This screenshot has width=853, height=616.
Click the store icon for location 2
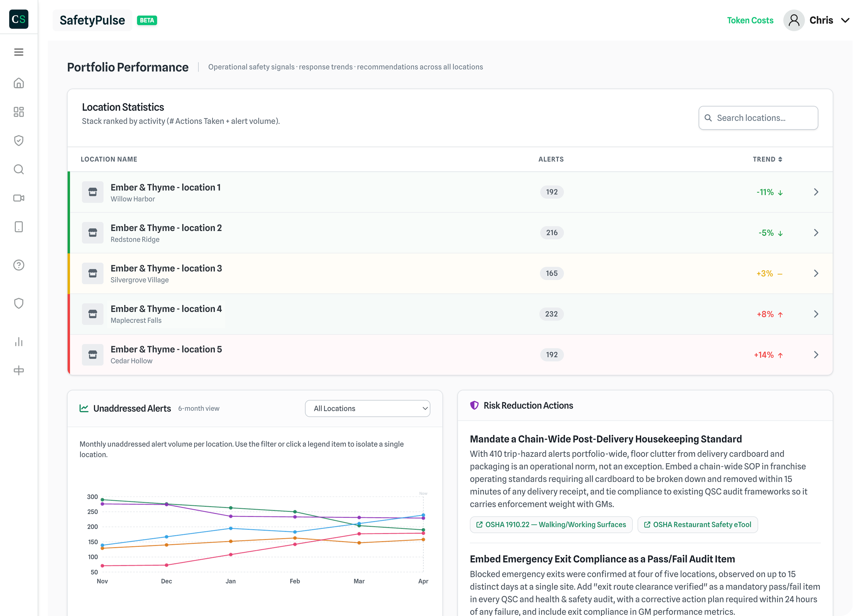tap(93, 233)
